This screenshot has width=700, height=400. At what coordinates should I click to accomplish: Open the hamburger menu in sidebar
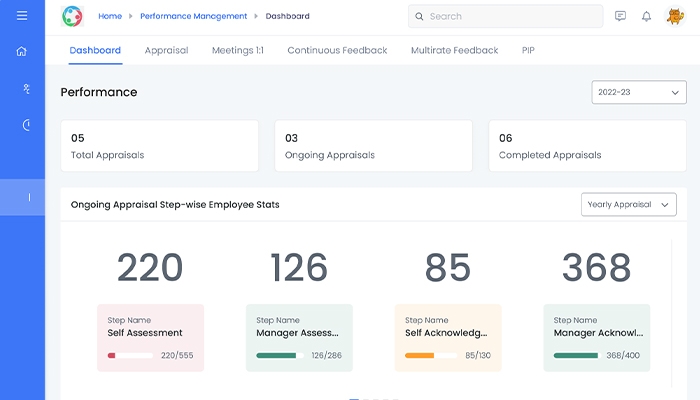coord(22,16)
